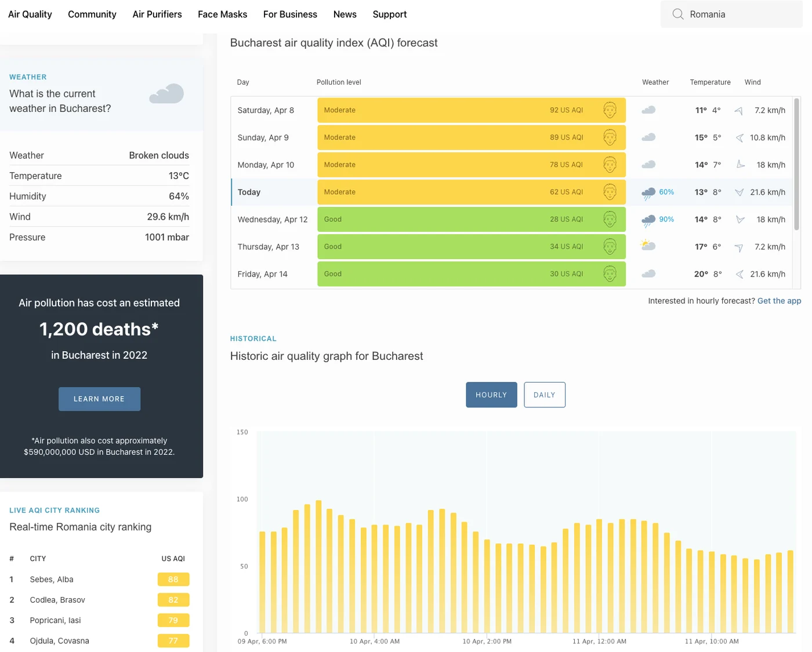Click the Broken clouds weather value
The width and height of the screenshot is (812, 652).
pos(159,155)
